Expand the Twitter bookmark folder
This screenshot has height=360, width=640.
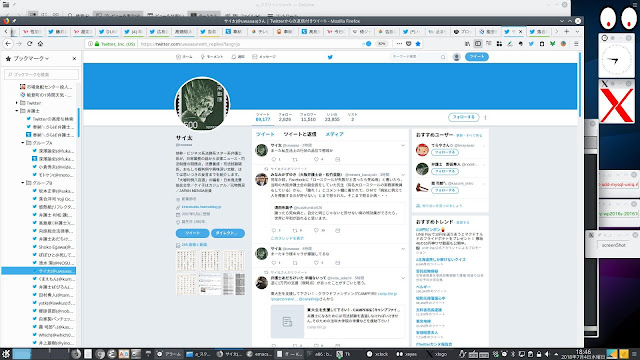(17, 103)
